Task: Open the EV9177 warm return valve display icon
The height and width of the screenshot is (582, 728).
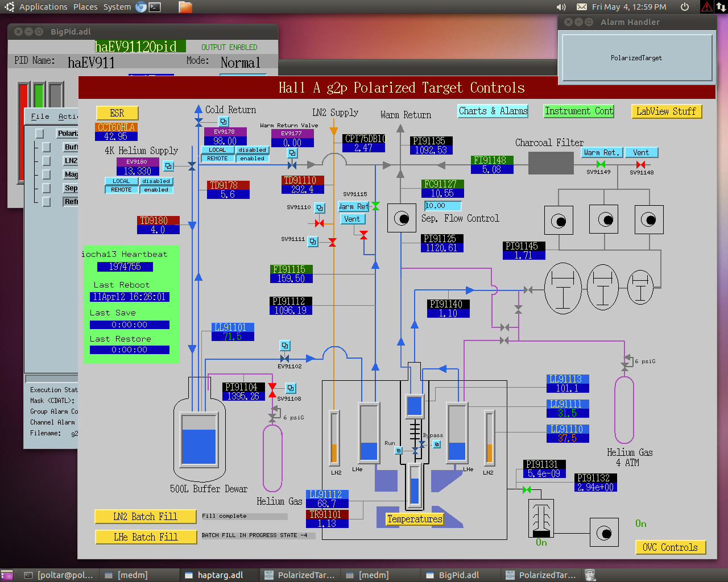Action: (292, 153)
